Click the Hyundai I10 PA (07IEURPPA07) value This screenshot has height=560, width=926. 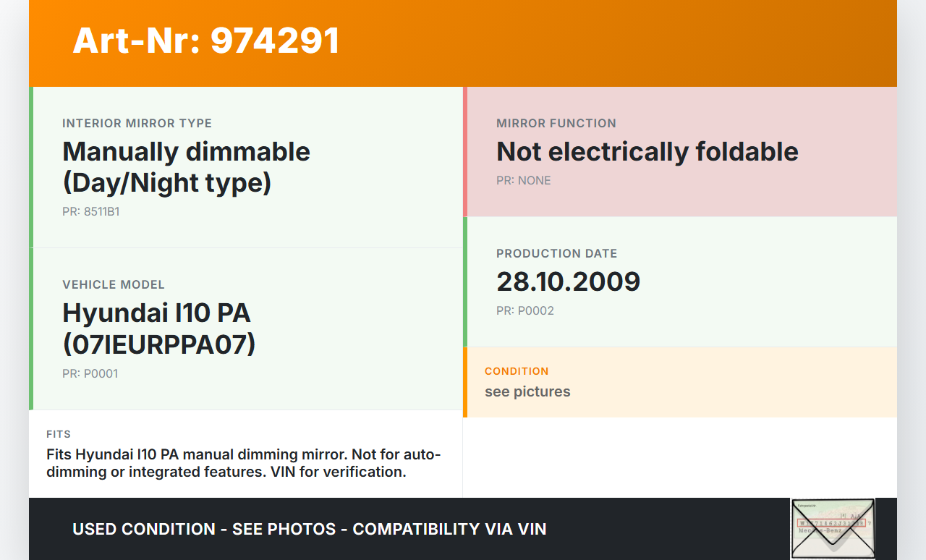(x=159, y=328)
